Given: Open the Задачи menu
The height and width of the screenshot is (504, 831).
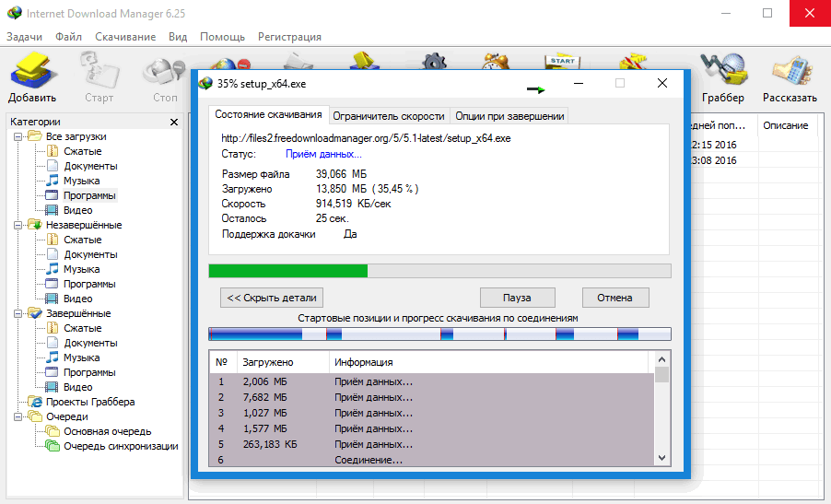Looking at the screenshot, I should pos(24,37).
